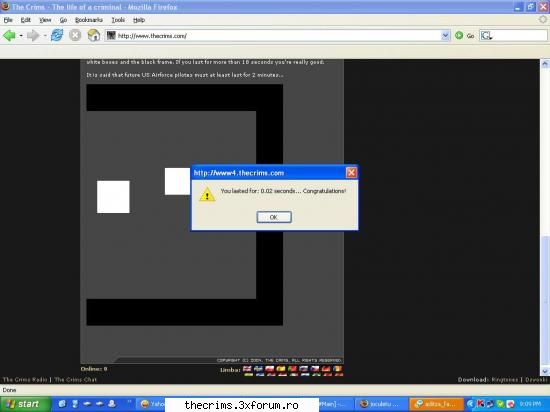Open the File menu
The image size is (550, 412).
(x=8, y=20)
